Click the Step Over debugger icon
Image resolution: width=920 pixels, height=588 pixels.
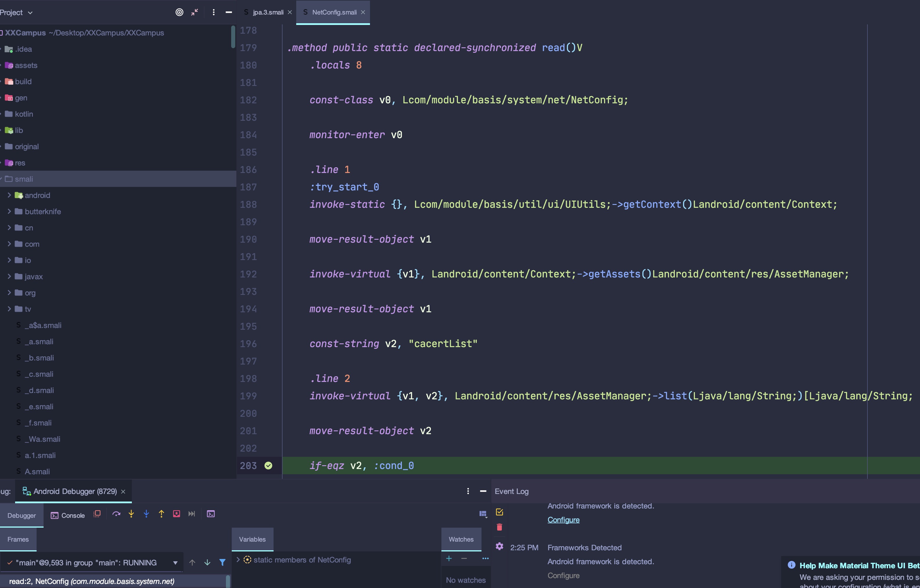point(116,514)
